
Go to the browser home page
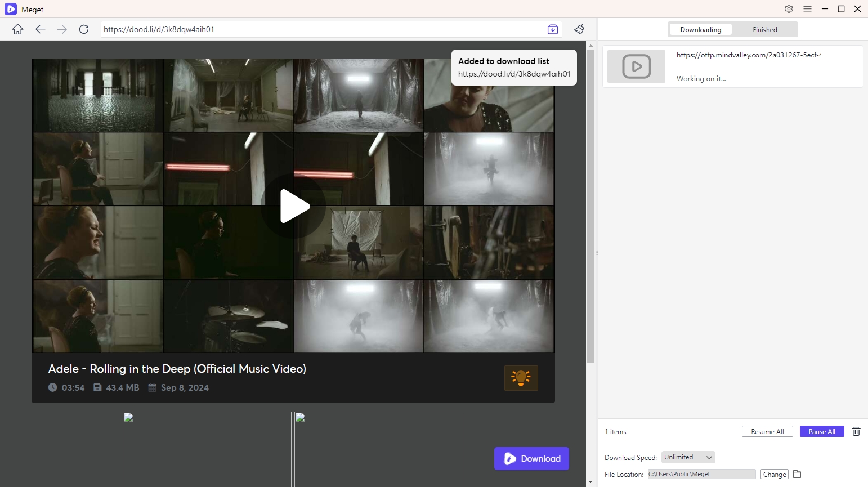[18, 29]
